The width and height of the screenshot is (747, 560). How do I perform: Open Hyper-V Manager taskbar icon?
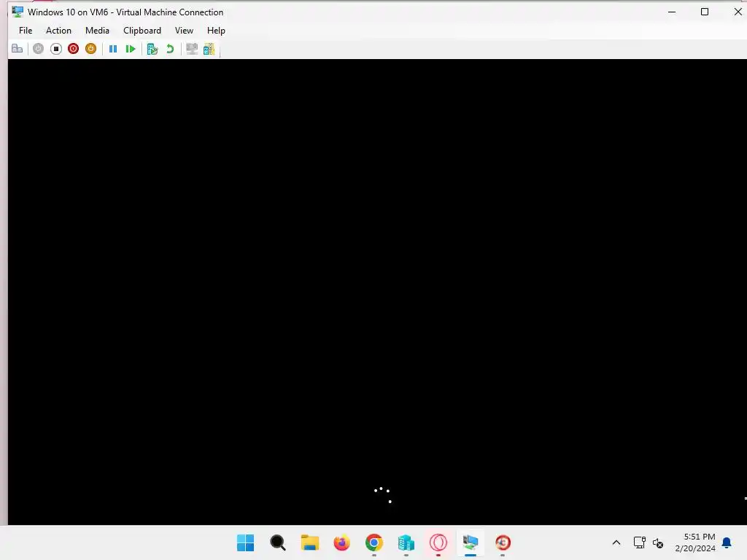[x=406, y=542]
